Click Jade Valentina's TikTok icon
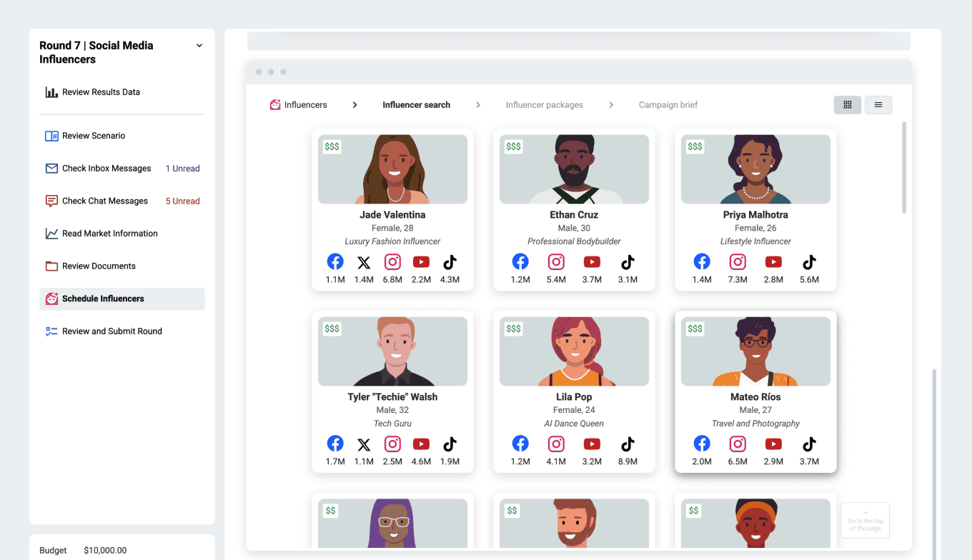 (x=450, y=261)
